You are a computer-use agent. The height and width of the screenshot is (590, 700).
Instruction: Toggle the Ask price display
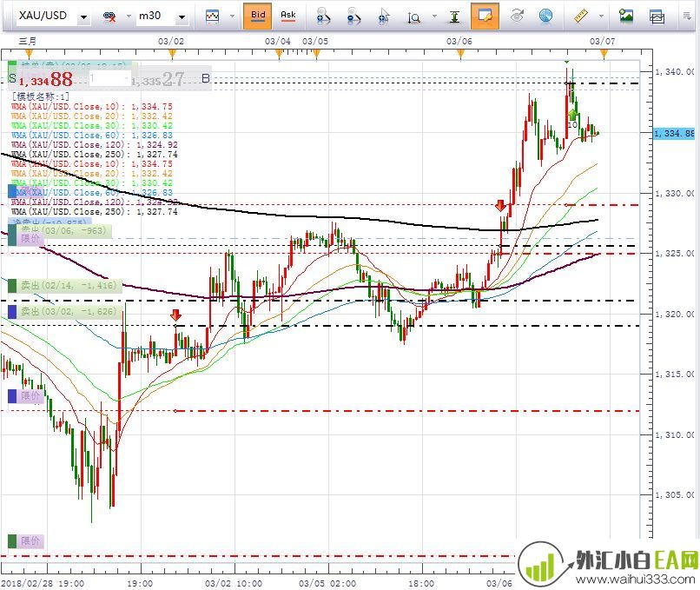coord(287,16)
